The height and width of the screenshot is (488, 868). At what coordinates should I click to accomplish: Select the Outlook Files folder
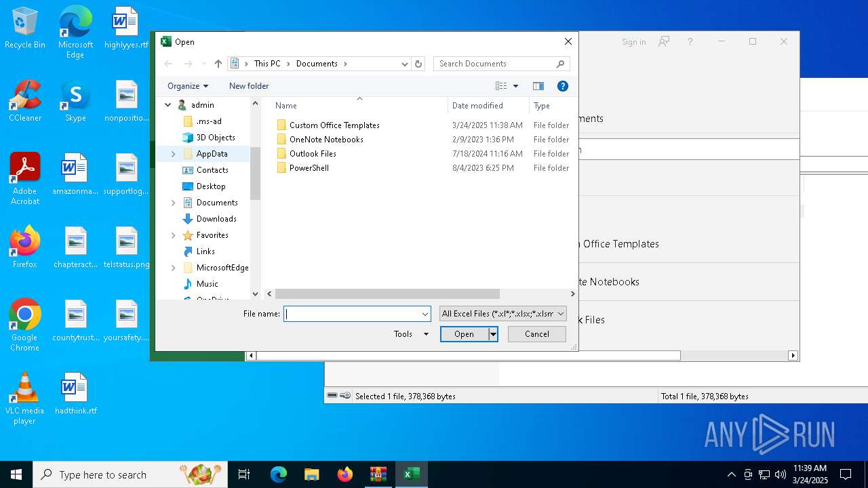tap(313, 154)
